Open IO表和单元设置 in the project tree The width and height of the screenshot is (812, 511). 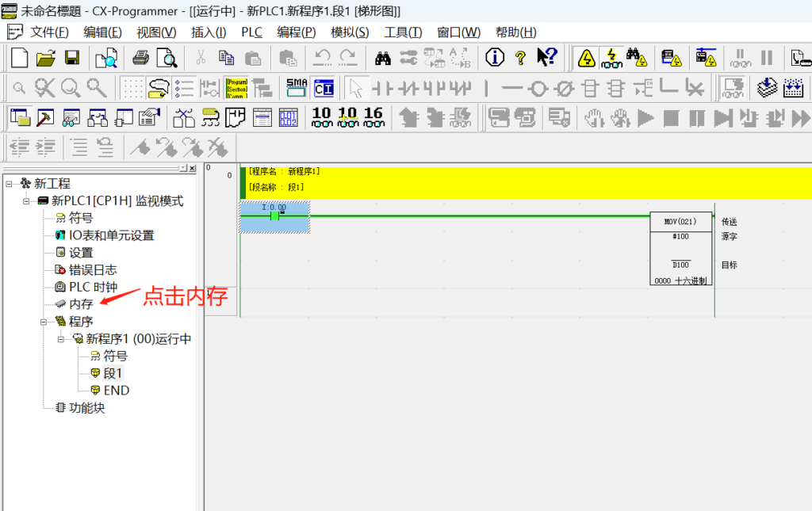point(111,235)
